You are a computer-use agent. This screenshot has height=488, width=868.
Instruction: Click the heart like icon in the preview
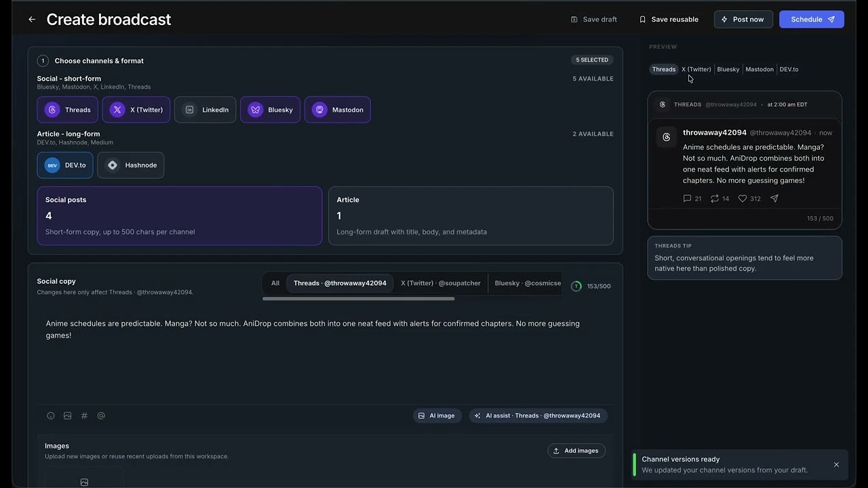[743, 199]
